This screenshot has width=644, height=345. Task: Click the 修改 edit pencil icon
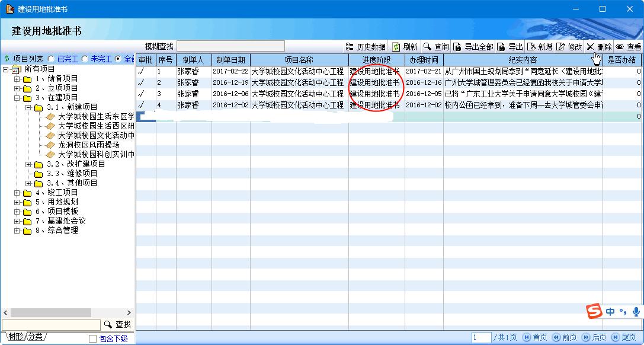[560, 47]
